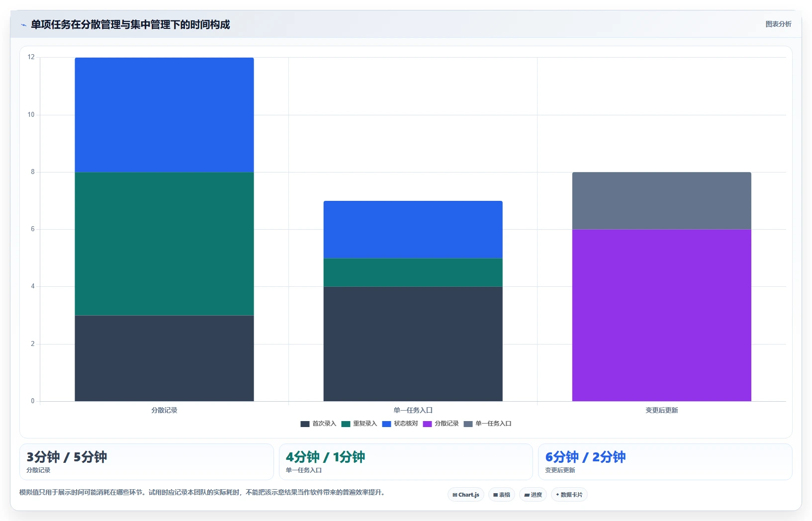Click the 变更后更新 x-axis label
This screenshot has height=521, width=812.
661,410
